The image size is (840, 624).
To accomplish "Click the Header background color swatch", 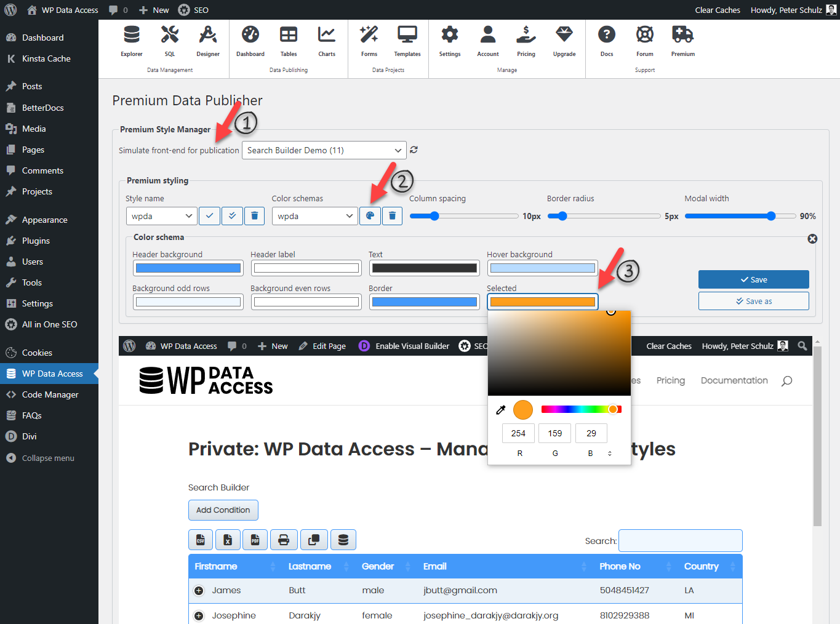I will [x=188, y=268].
